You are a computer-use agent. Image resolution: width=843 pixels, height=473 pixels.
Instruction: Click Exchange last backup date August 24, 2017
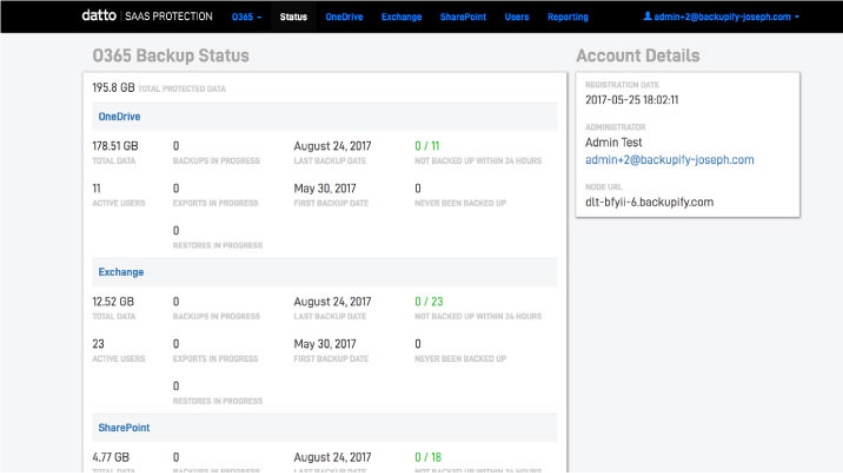(332, 302)
